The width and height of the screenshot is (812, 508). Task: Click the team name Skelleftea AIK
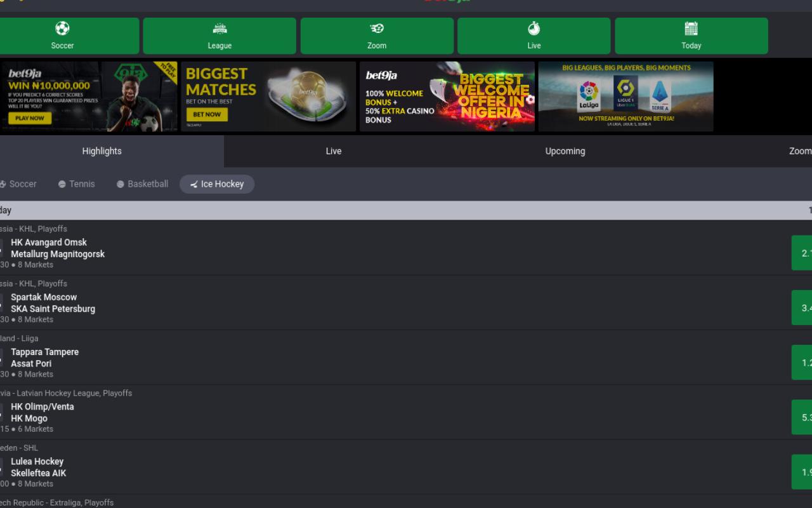pos(39,473)
